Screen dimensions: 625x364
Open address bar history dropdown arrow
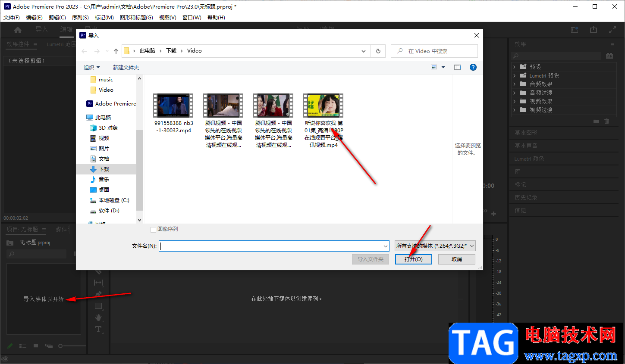pyautogui.click(x=364, y=51)
